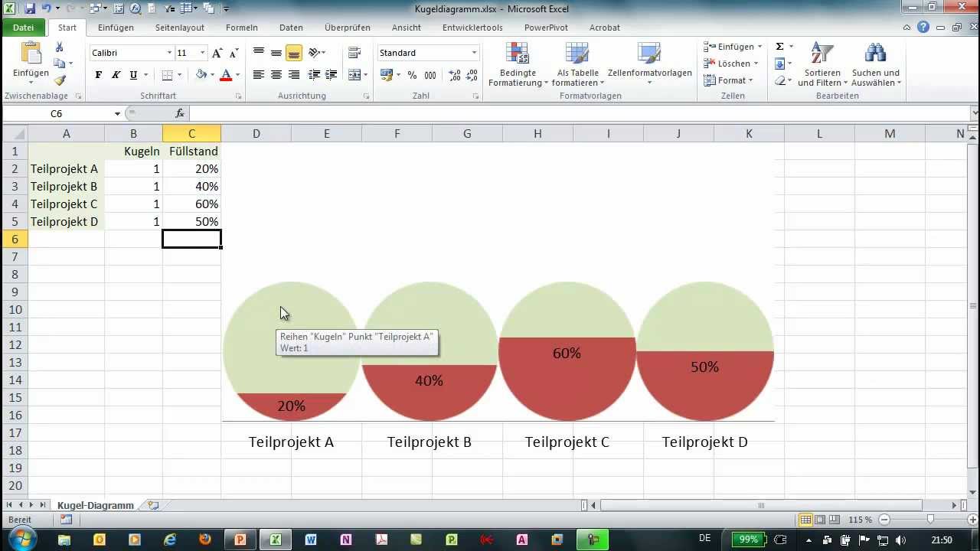Click the Einfügen cells button in Zellen
Screen dimensions: 980x551
[733, 47]
